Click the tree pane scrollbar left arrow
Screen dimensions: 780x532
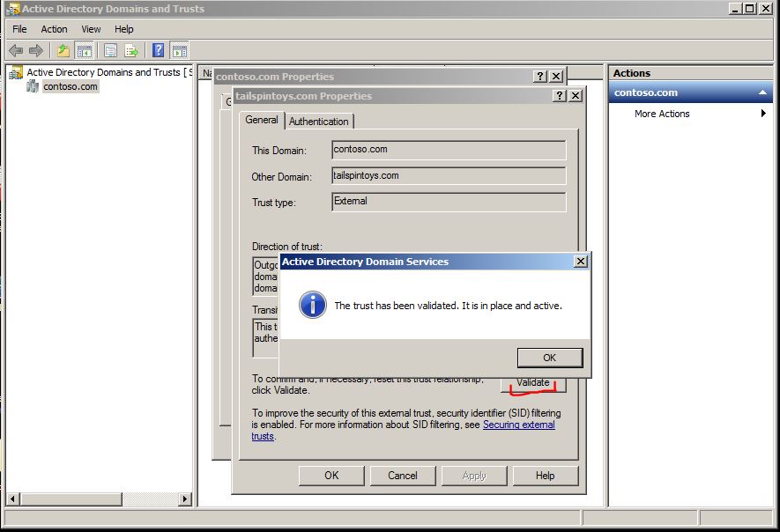click(13, 499)
